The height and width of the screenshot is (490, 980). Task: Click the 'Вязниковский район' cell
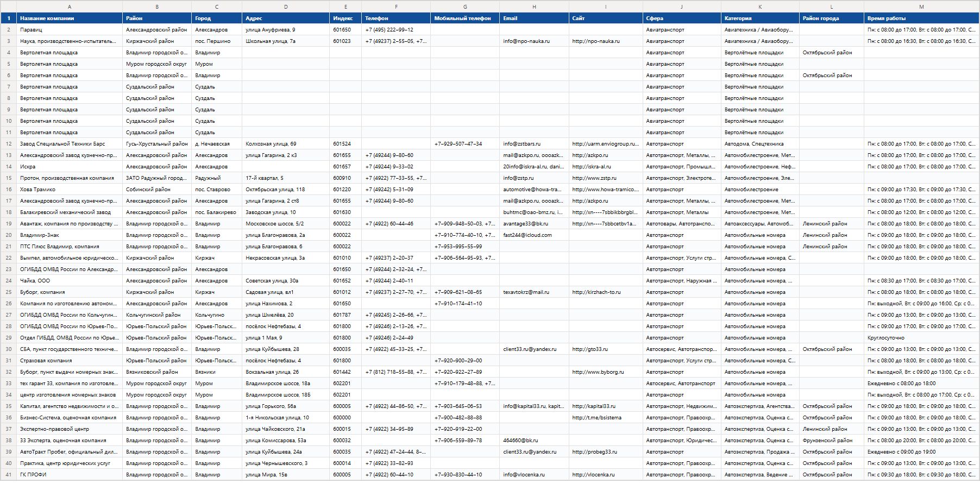[157, 372]
